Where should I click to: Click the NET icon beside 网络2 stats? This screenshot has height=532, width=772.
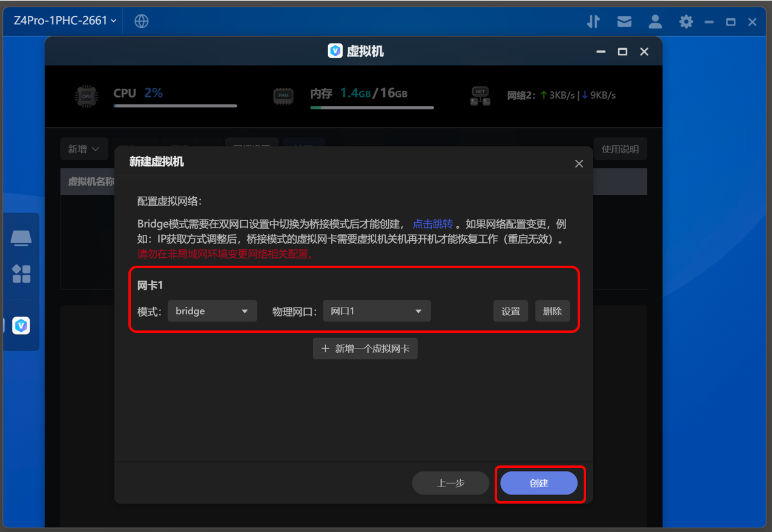pyautogui.click(x=480, y=96)
